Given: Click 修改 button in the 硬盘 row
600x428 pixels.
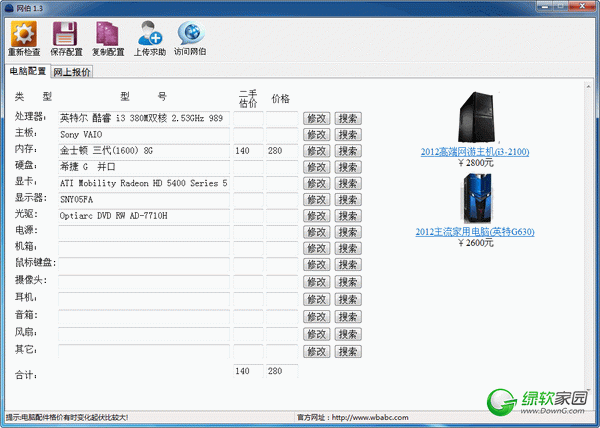Looking at the screenshot, I should [316, 167].
